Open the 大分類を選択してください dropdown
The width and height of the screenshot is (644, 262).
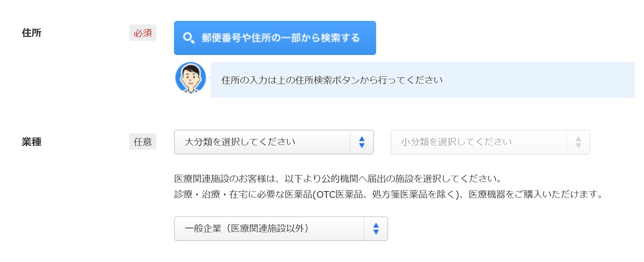point(274,142)
